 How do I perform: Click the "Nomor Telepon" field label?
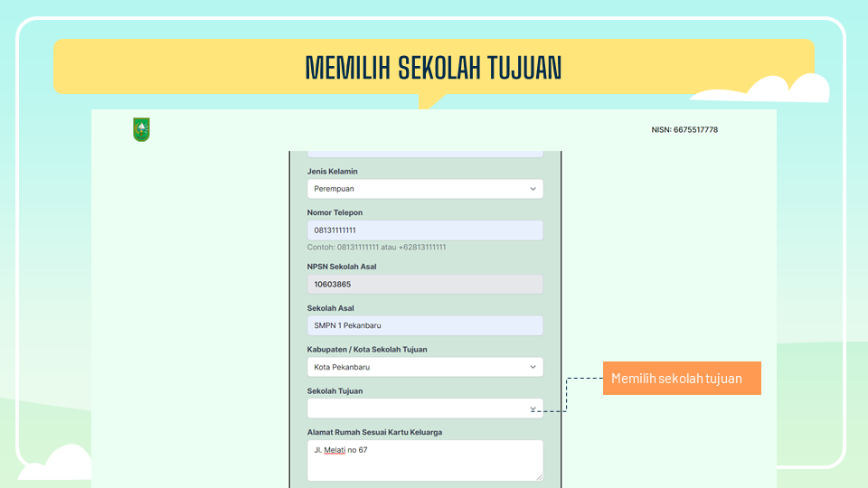[x=335, y=213]
